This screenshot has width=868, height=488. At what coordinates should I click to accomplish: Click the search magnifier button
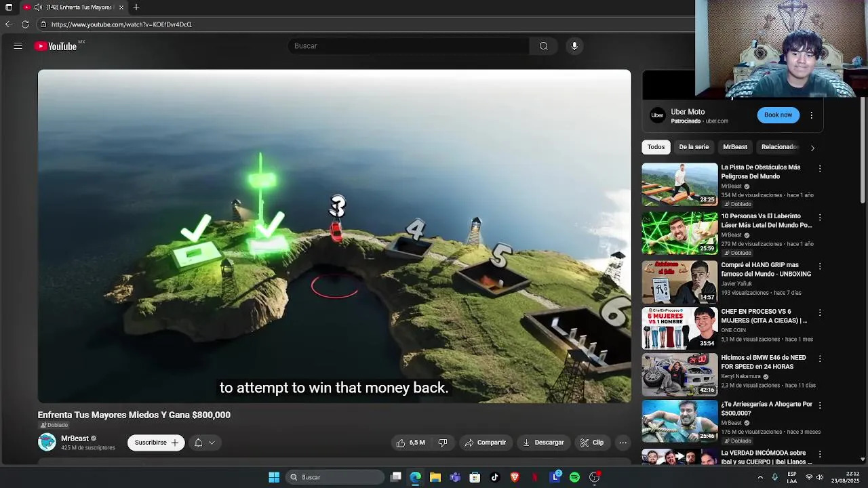tap(543, 46)
